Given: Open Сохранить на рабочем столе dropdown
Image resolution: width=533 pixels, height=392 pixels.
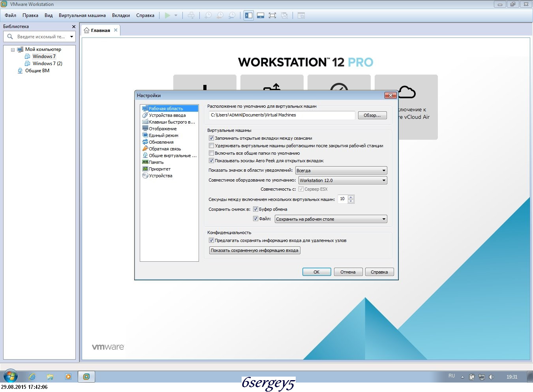Looking at the screenshot, I should click(x=331, y=219).
